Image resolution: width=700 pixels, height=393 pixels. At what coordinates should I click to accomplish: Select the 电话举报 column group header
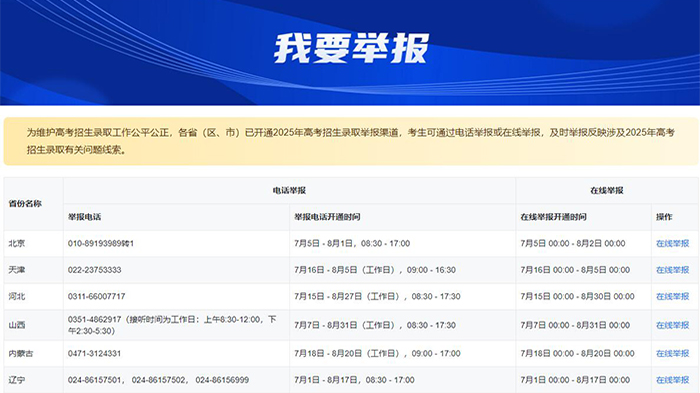tap(289, 191)
